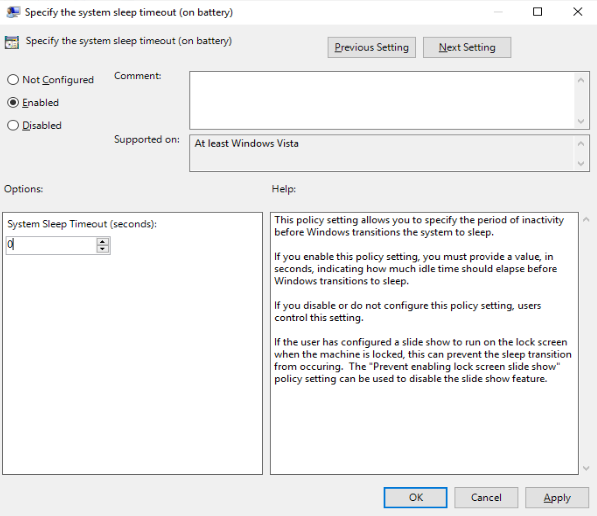This screenshot has height=516, width=597.
Task: Choose the Disabled radio button
Action: click(x=13, y=125)
